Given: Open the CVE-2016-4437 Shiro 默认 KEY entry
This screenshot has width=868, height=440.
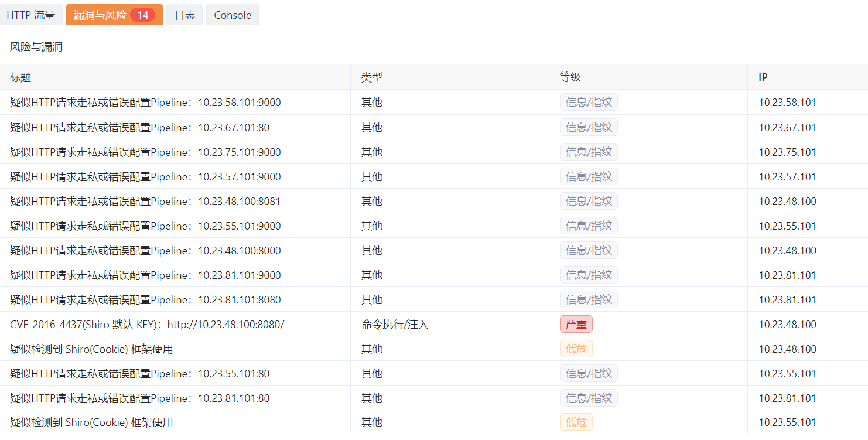Looking at the screenshot, I should 434,324.
